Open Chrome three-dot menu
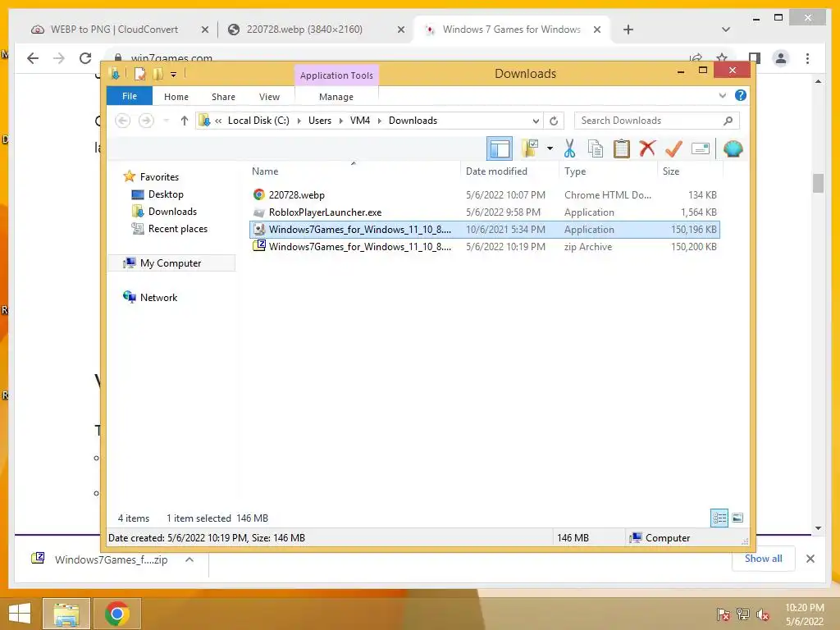The image size is (840, 630). 807,58
